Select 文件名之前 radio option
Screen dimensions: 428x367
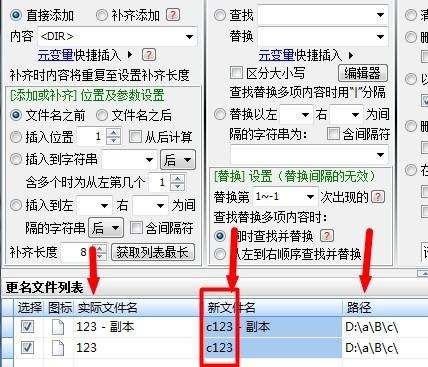(x=16, y=115)
